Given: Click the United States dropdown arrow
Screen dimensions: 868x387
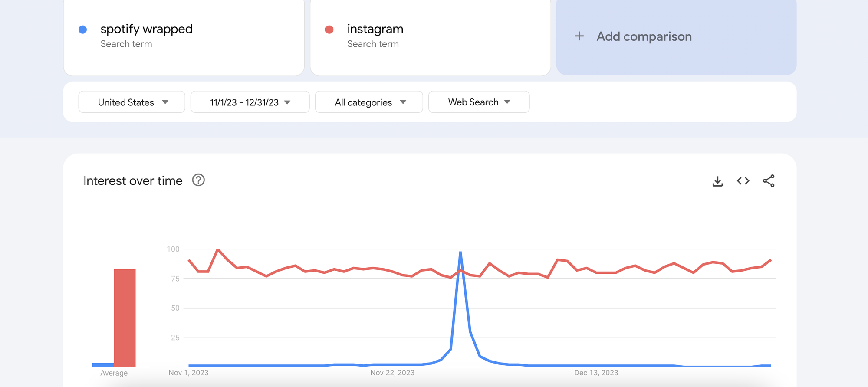Looking at the screenshot, I should [x=165, y=102].
